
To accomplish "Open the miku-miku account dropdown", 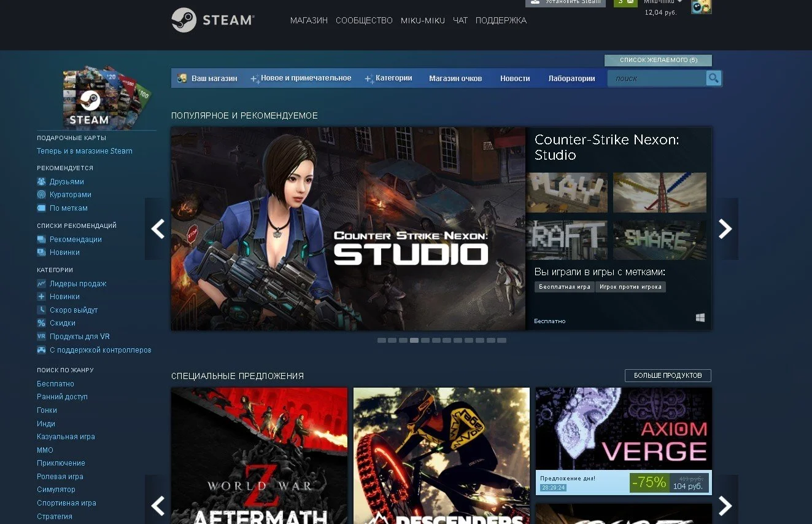I will point(663,2).
